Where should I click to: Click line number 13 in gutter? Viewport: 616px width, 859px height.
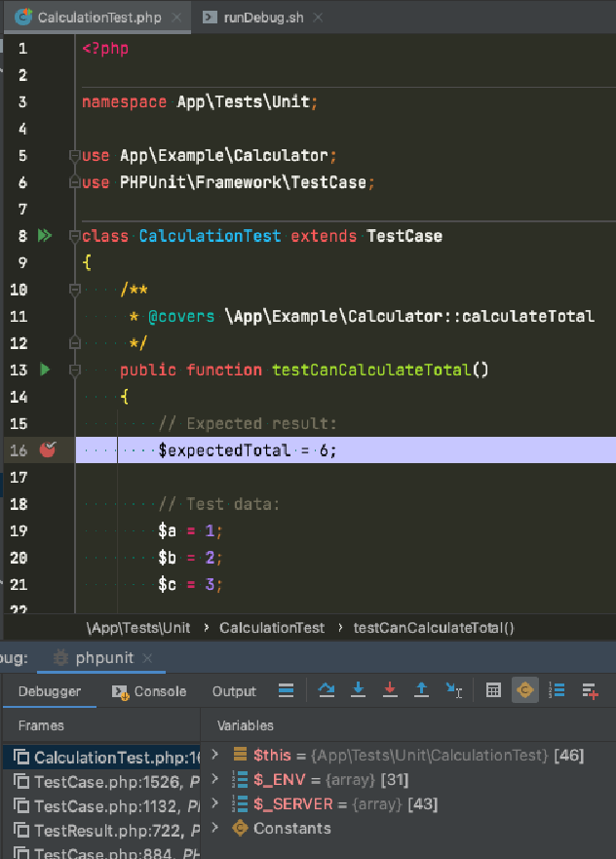coord(19,371)
